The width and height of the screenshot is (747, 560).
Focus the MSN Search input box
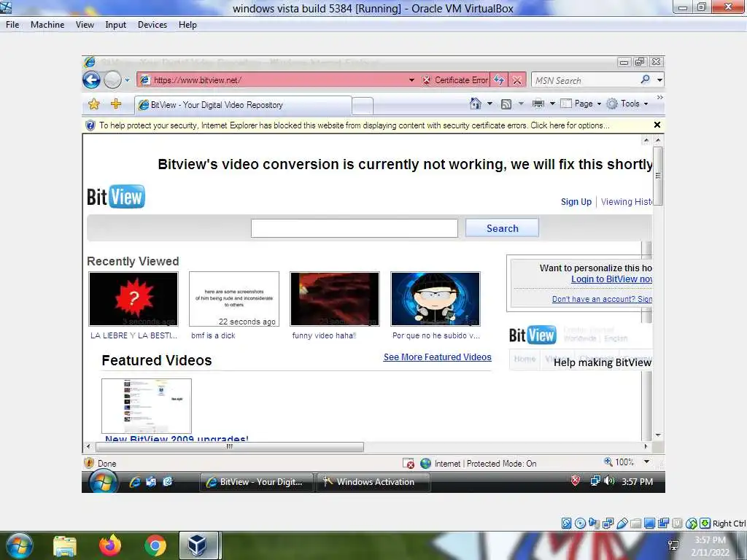pos(586,80)
